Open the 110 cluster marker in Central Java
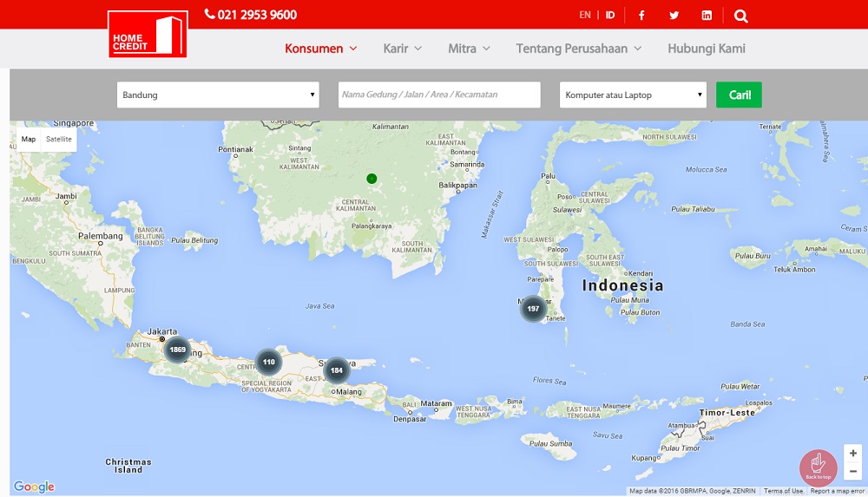 coord(268,362)
